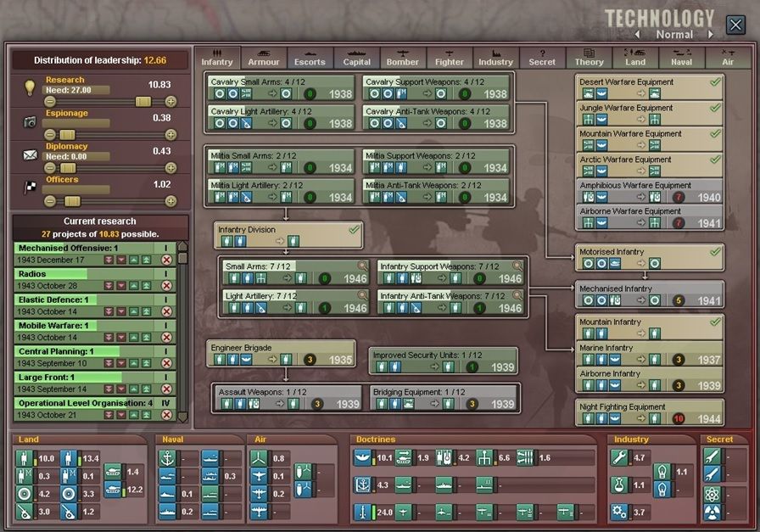Move Elastic Defence down one slot
Image resolution: width=760 pixels, height=532 pixels.
121,311
